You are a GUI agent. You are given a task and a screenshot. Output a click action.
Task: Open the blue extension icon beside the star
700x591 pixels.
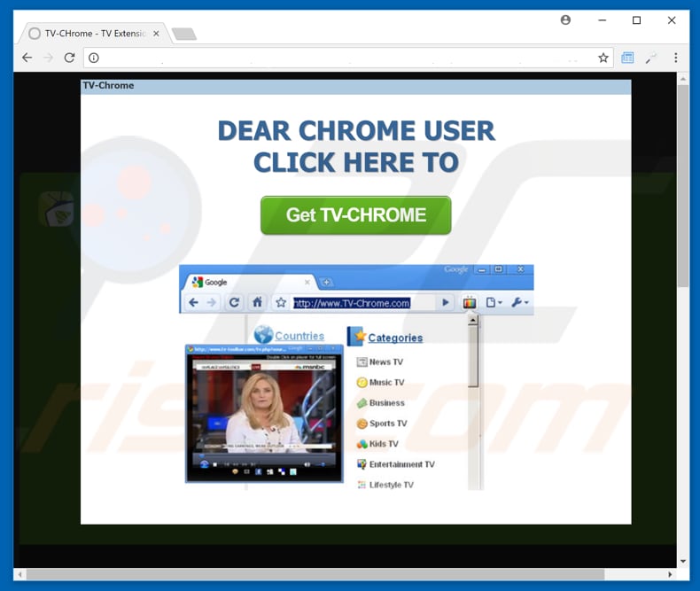[627, 58]
